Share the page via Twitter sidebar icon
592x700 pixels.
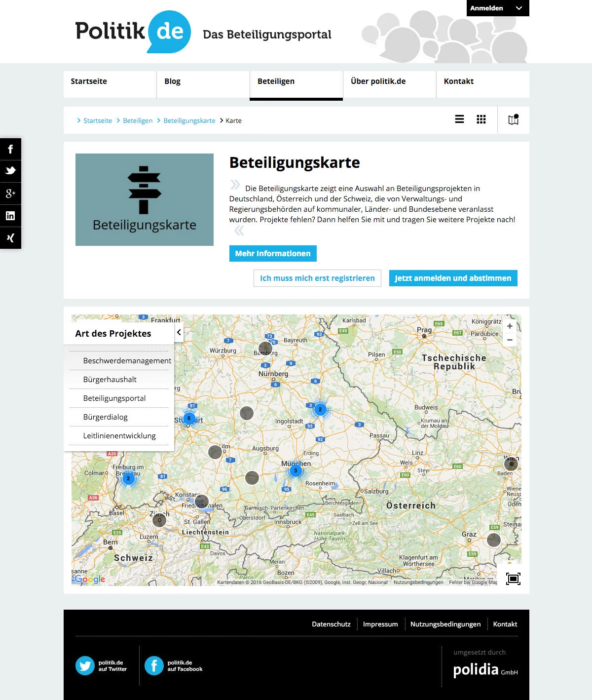point(10,171)
